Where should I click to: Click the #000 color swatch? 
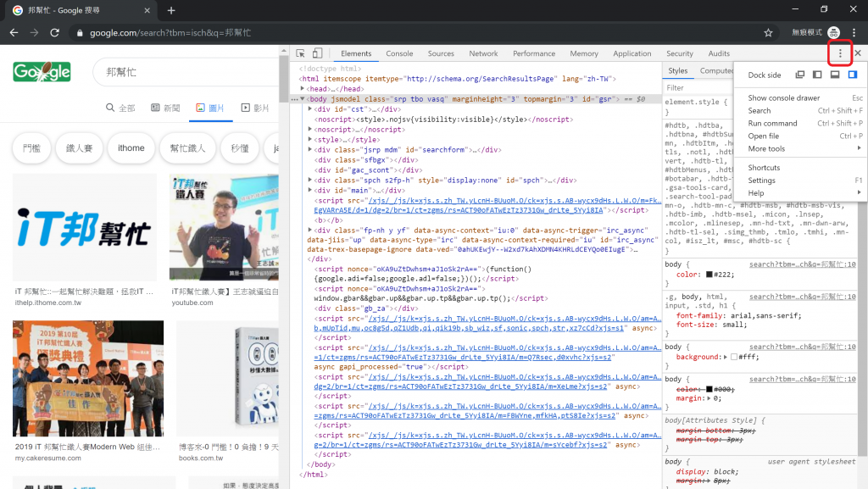709,390
